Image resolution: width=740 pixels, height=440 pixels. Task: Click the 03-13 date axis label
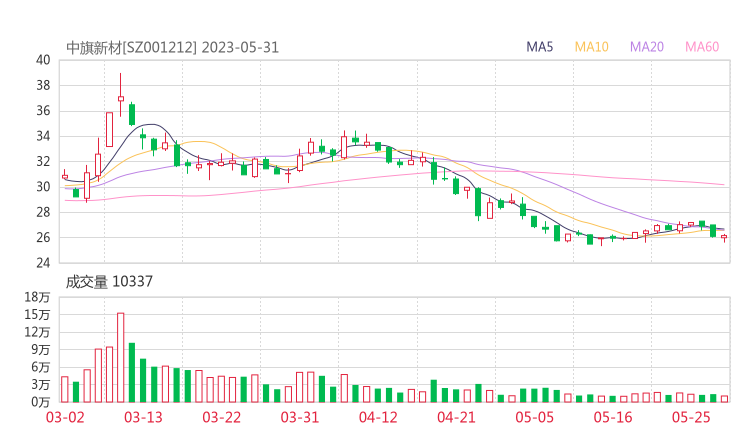[143, 417]
